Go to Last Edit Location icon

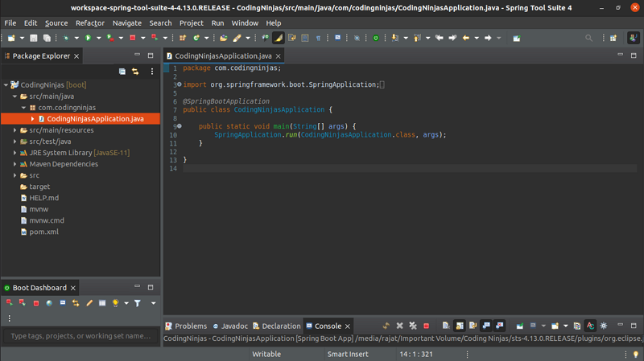click(x=439, y=38)
